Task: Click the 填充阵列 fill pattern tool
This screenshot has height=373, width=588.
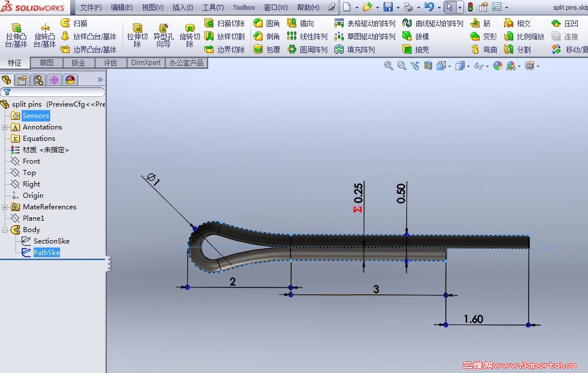Action: coord(355,50)
